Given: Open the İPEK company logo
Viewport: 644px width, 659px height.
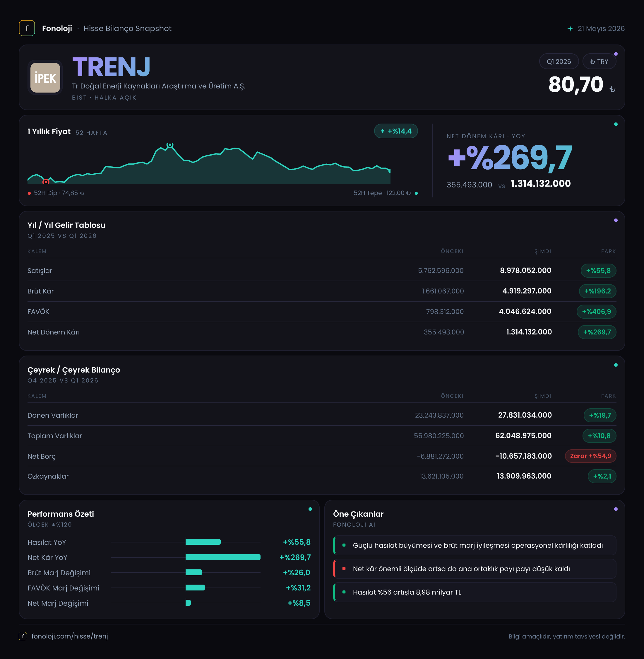Looking at the screenshot, I should click(x=45, y=78).
